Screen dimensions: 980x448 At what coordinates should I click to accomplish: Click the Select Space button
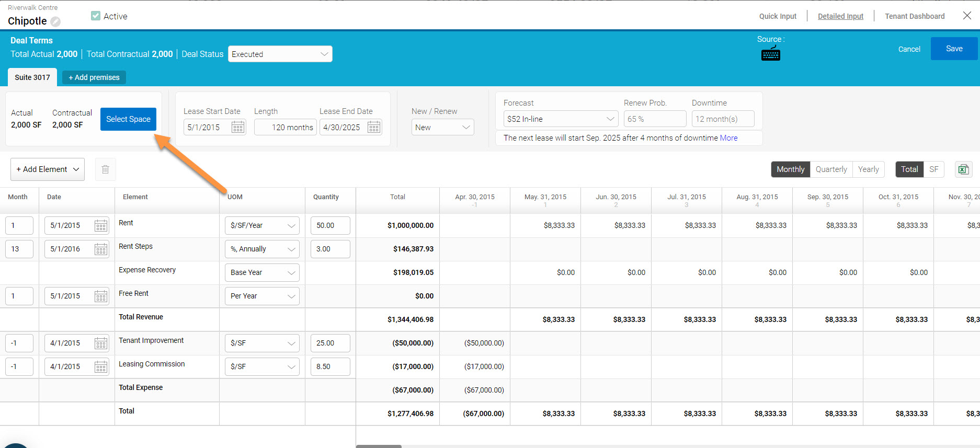(x=128, y=119)
